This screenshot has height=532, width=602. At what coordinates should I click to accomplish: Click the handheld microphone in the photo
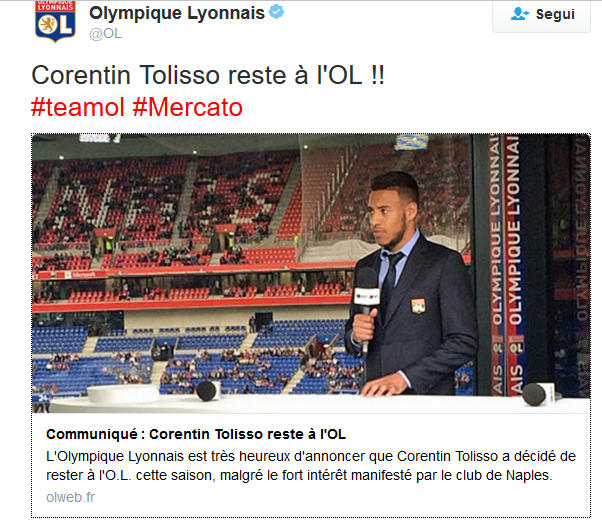(x=366, y=296)
